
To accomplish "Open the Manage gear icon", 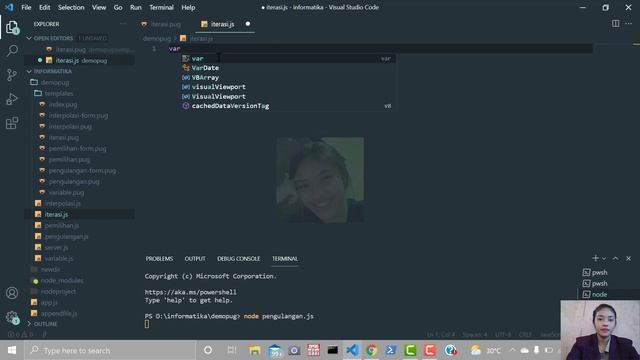I will pyautogui.click(x=12, y=317).
